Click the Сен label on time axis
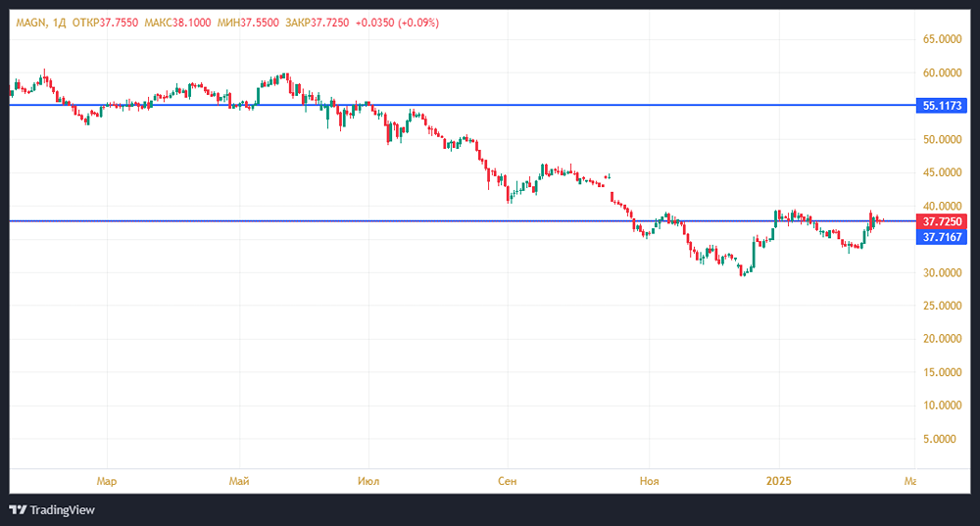The image size is (980, 526). click(x=507, y=481)
